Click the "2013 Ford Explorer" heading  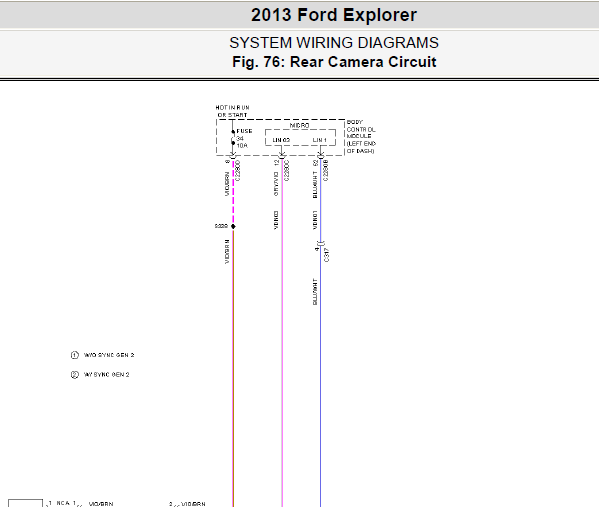click(x=333, y=15)
